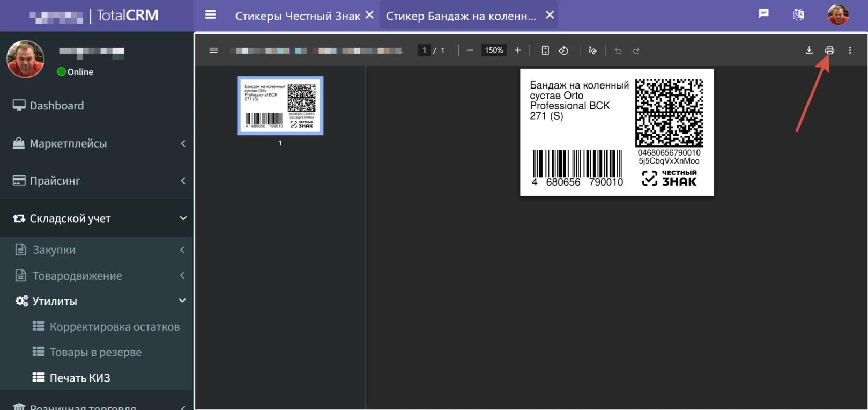Open PDF viewer more actions menu
The image size is (868, 410).
[850, 50]
